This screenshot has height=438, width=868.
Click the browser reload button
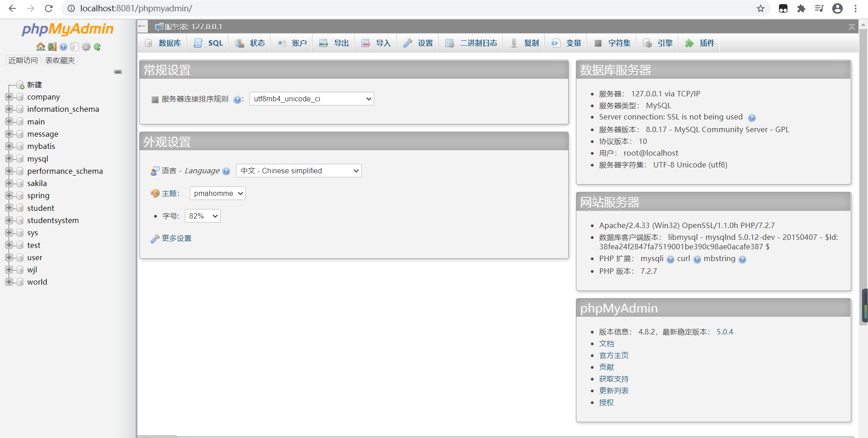coord(49,9)
